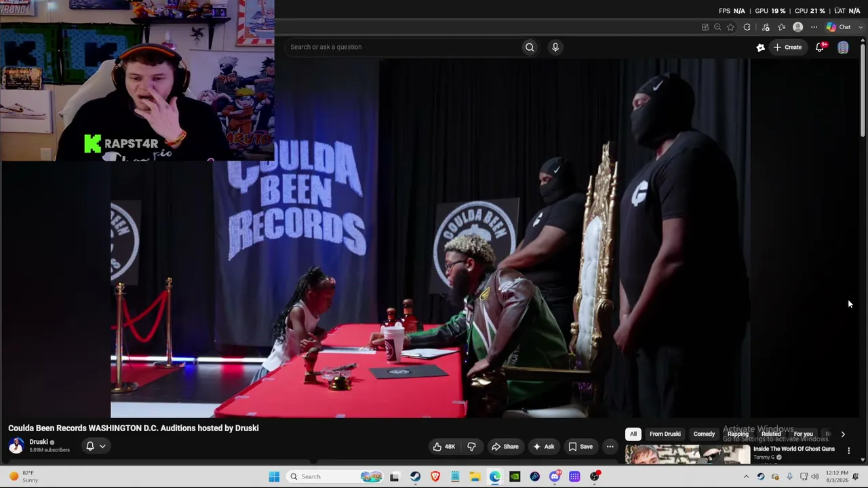Open the clock and date panel
868x488 pixels.
[x=837, y=476]
